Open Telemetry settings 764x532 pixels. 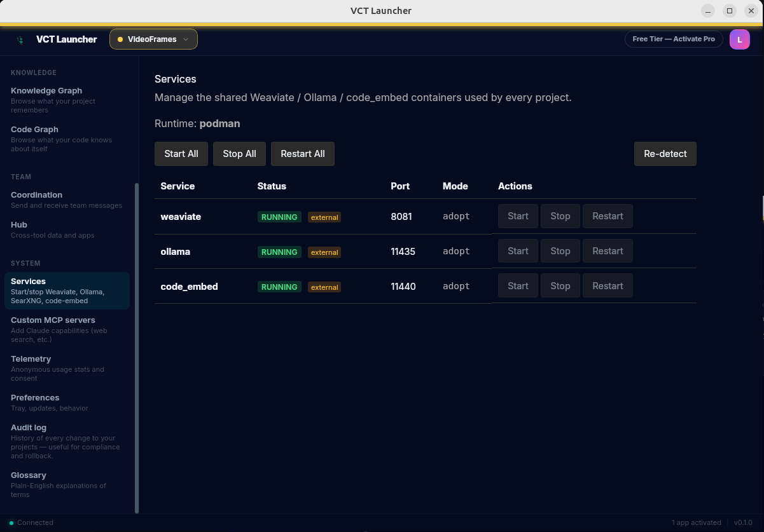coord(67,368)
